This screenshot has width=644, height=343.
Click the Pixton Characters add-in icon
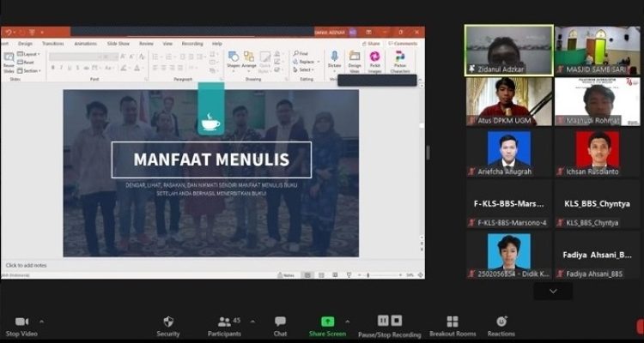(x=400, y=57)
